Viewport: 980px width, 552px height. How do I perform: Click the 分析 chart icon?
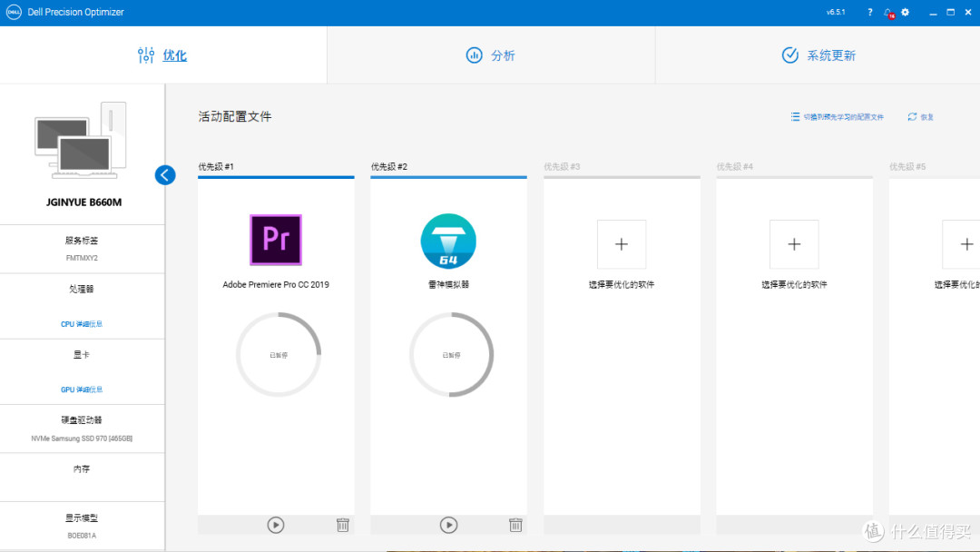[x=474, y=55]
